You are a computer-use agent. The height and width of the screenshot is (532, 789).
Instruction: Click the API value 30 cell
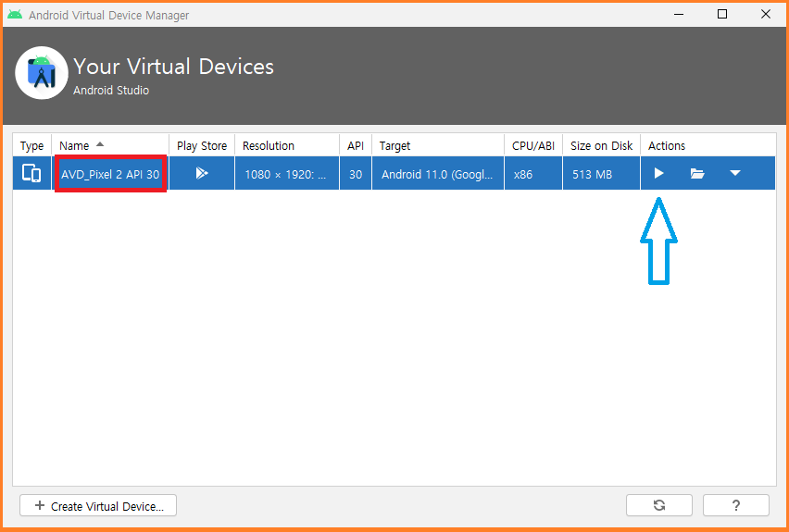coord(356,174)
